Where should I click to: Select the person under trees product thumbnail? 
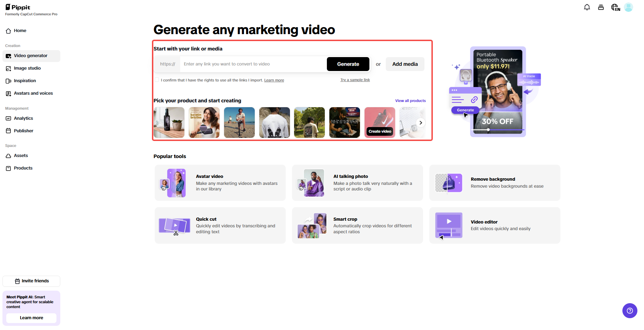(x=309, y=123)
